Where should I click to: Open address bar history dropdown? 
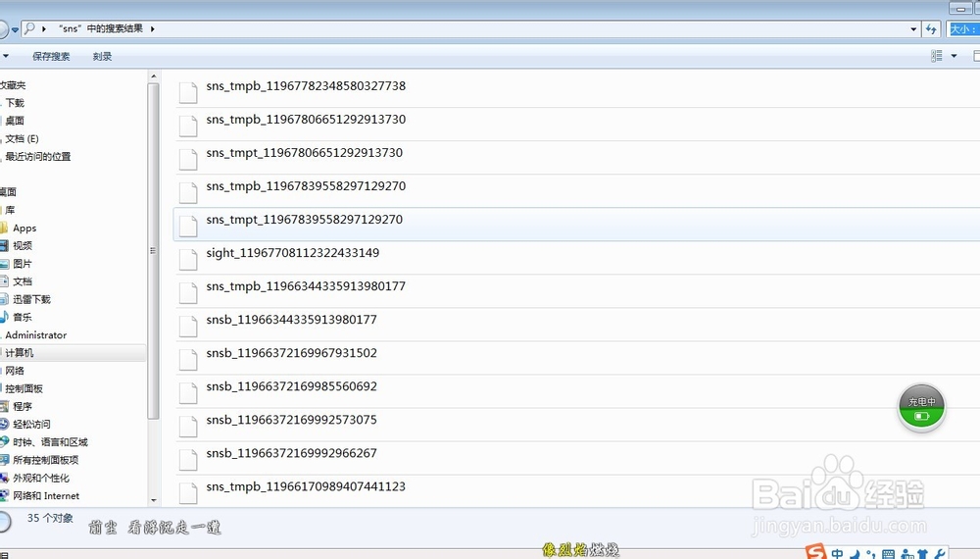(x=913, y=28)
